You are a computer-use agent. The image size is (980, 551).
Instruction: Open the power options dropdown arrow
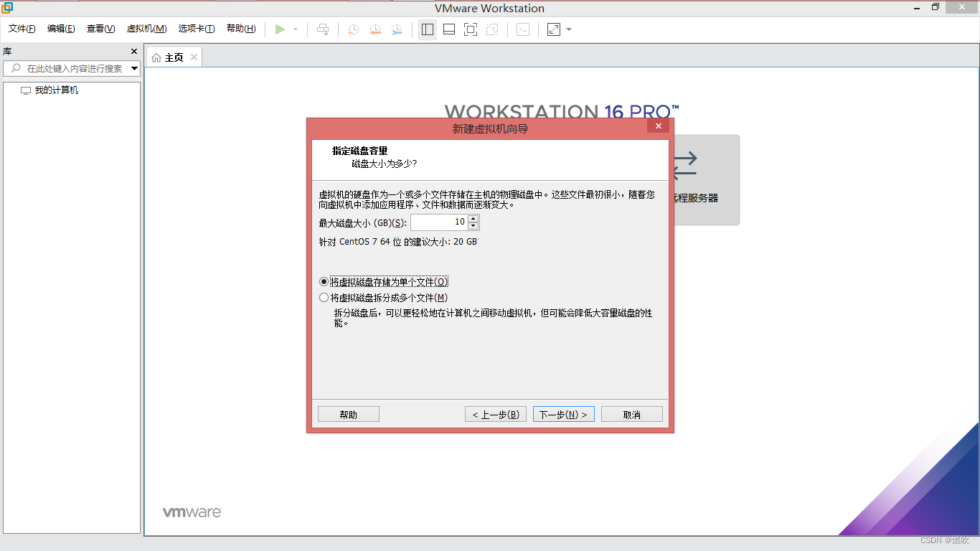click(296, 29)
